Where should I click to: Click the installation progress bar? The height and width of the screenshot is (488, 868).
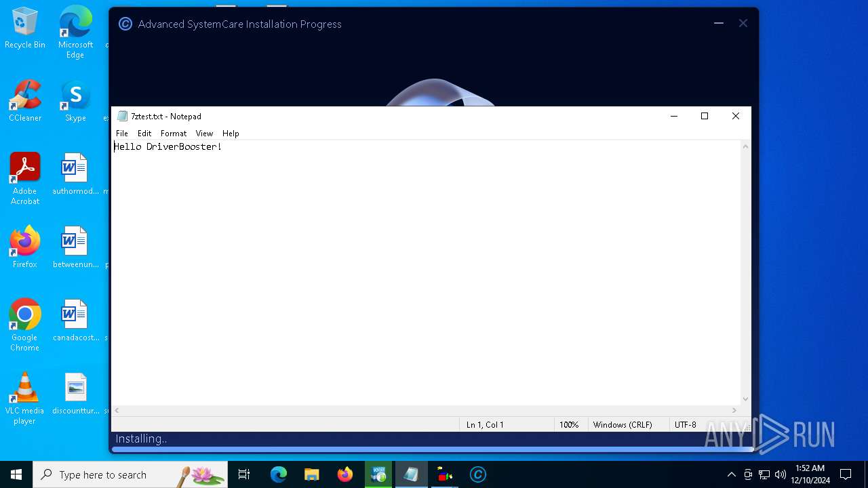(x=434, y=449)
